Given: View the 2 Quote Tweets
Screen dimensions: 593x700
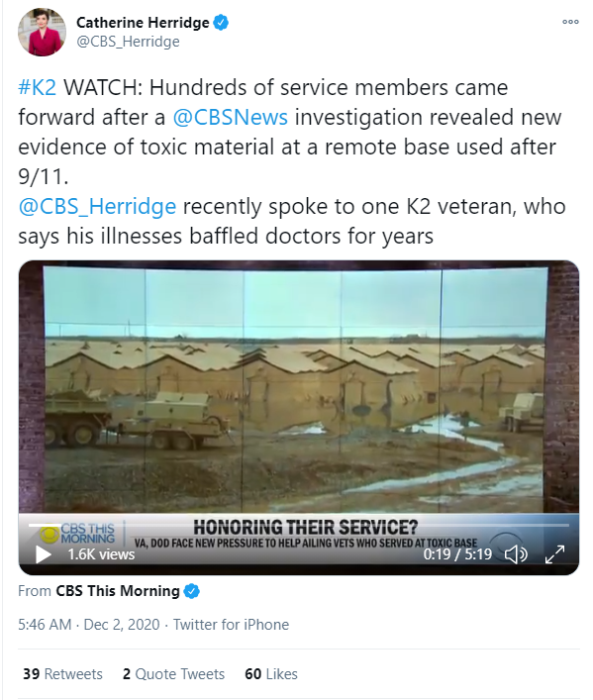Looking at the screenshot, I should (x=173, y=673).
